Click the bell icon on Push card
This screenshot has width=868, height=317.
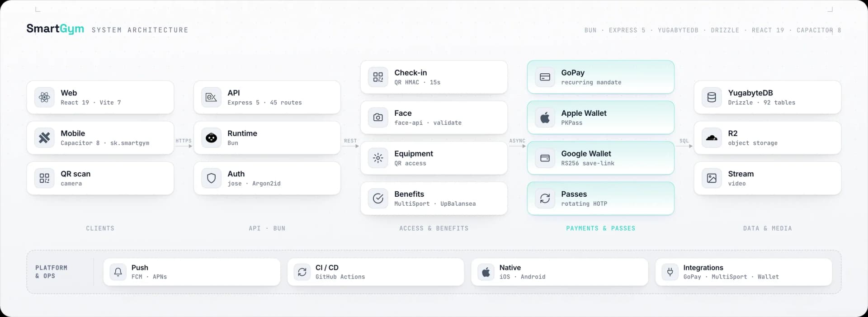(118, 272)
